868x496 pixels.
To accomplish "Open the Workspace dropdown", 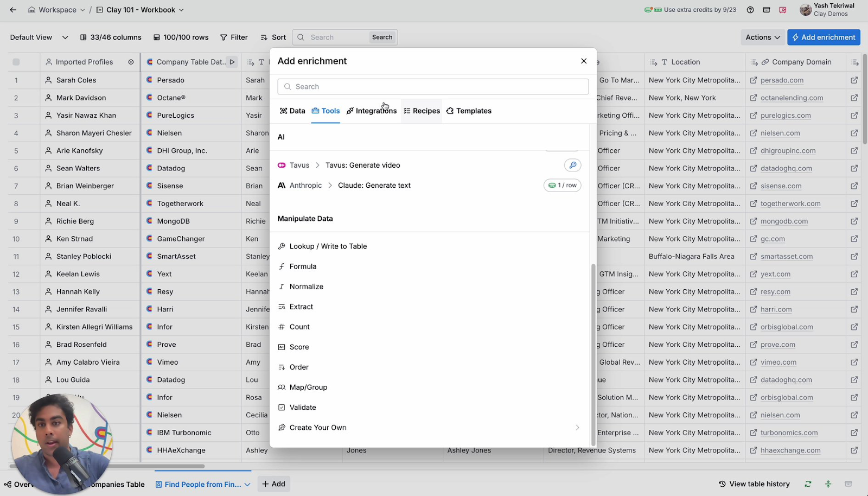I will tap(56, 10).
